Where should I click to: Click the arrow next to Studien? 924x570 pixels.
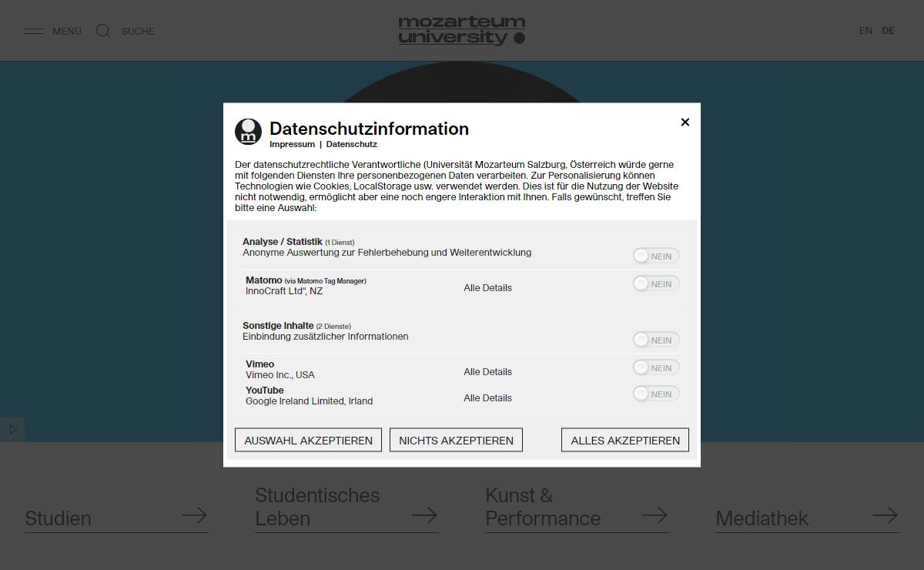(x=195, y=515)
